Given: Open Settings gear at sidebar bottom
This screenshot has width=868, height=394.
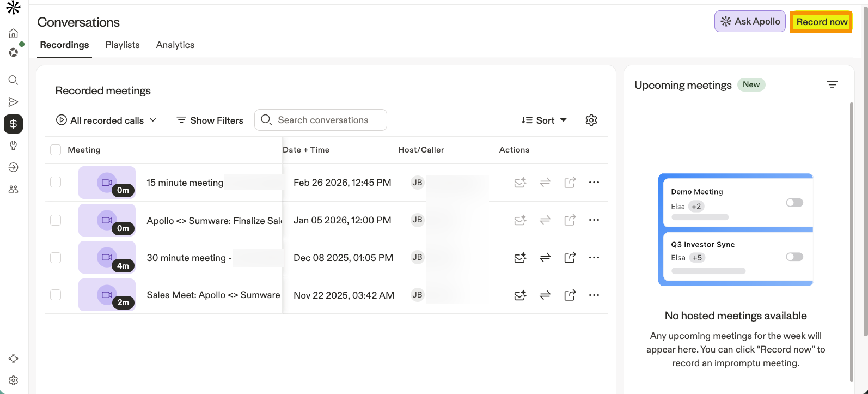Looking at the screenshot, I should click(x=14, y=380).
